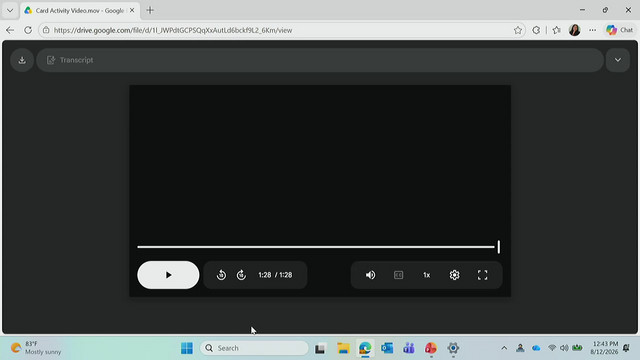The width and height of the screenshot is (640, 360).
Task: Open Outlook from the taskbar
Action: click(387, 348)
